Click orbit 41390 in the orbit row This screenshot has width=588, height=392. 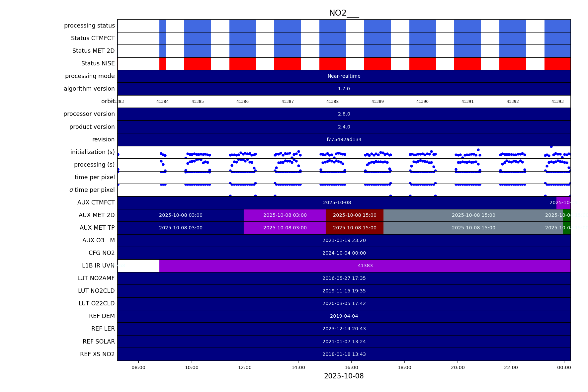point(422,102)
